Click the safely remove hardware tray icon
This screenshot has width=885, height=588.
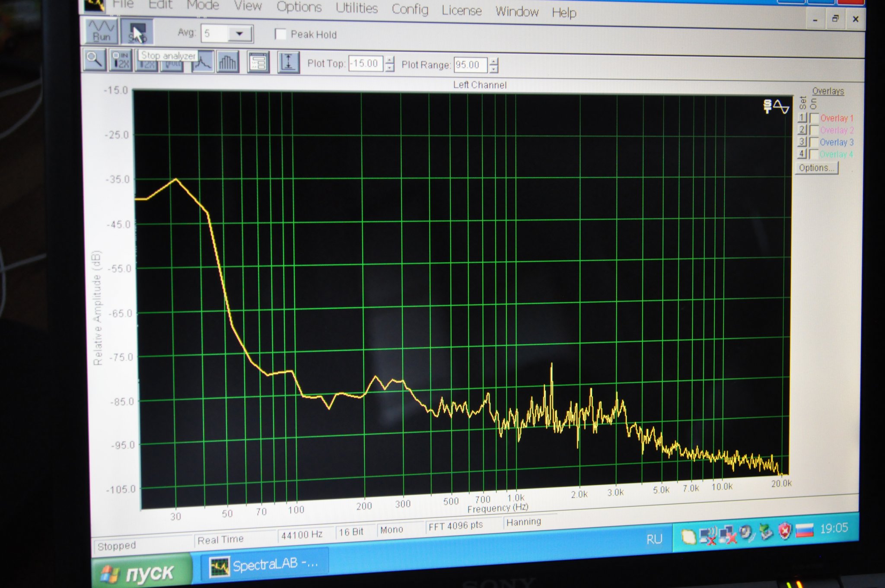(x=766, y=531)
